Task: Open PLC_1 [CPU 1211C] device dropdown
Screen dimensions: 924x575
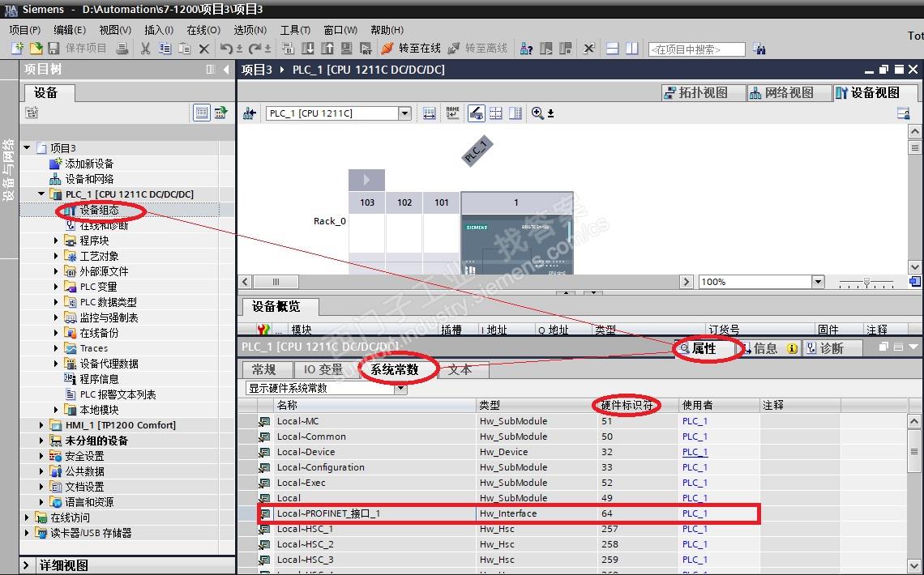Action: 404,113
